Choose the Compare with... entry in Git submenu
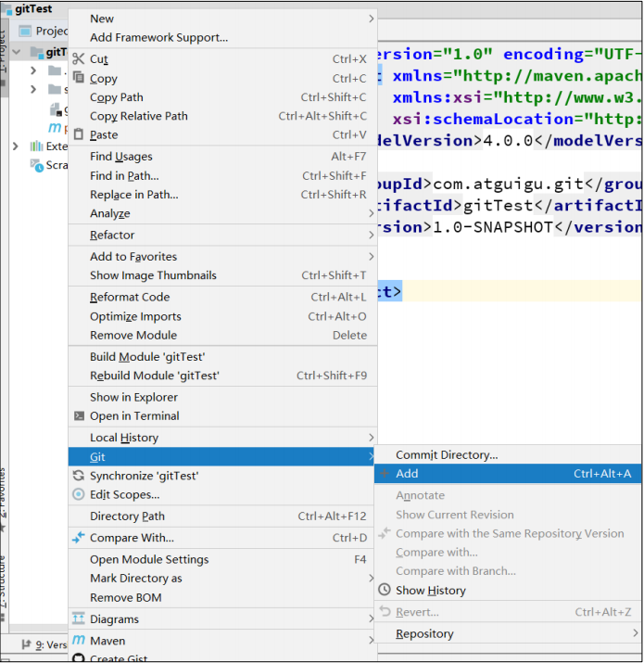644x663 pixels. point(508,552)
